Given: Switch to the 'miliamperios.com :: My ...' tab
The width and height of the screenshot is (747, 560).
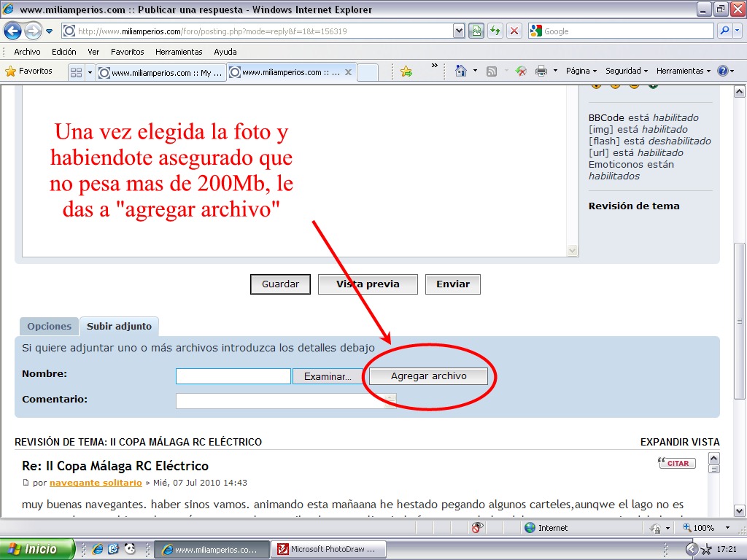Looking at the screenshot, I should point(160,73).
